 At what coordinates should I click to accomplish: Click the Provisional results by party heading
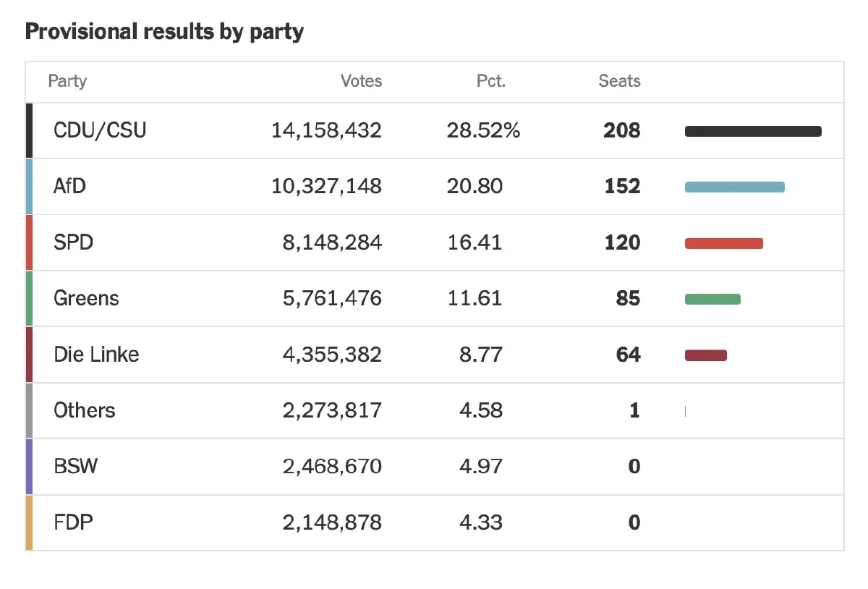pos(164,33)
